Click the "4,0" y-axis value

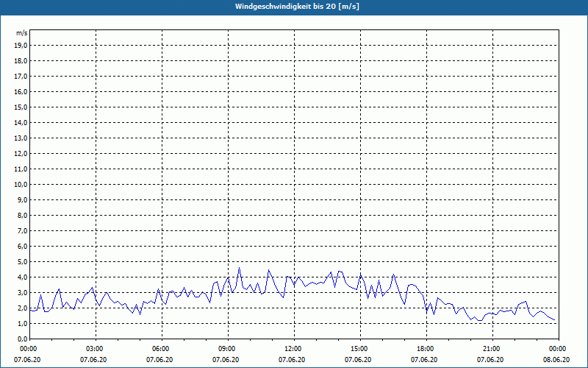[x=22, y=277]
